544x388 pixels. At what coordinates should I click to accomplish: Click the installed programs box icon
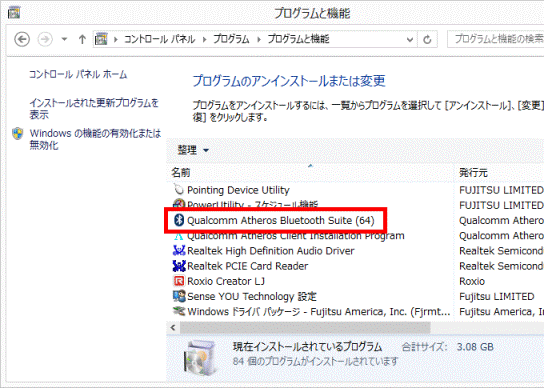click(202, 358)
